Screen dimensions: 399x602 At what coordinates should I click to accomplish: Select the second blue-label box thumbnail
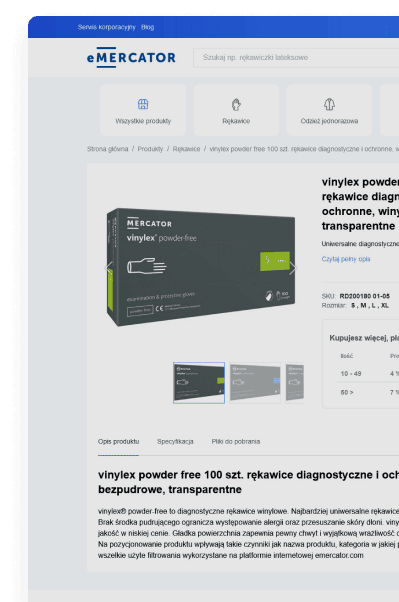255,383
